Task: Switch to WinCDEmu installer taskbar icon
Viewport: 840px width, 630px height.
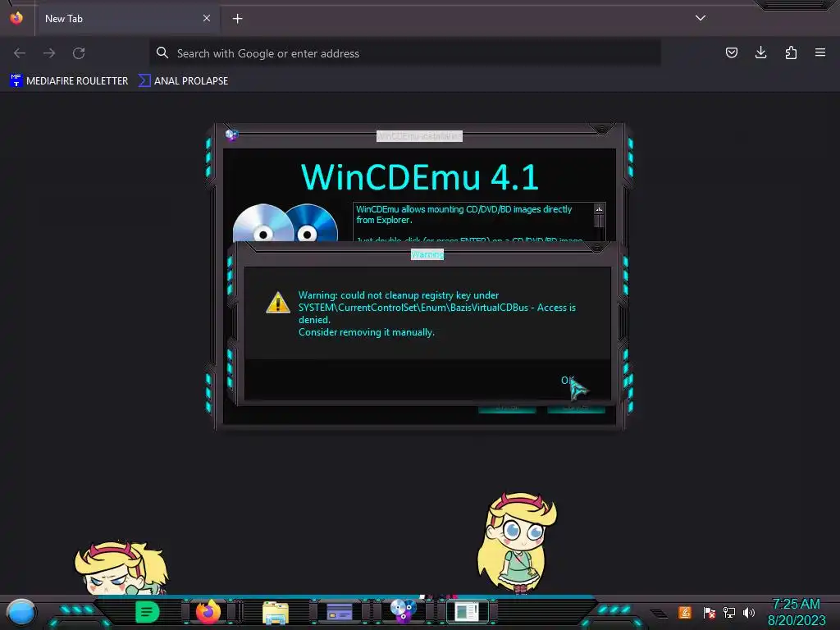Action: pos(403,612)
